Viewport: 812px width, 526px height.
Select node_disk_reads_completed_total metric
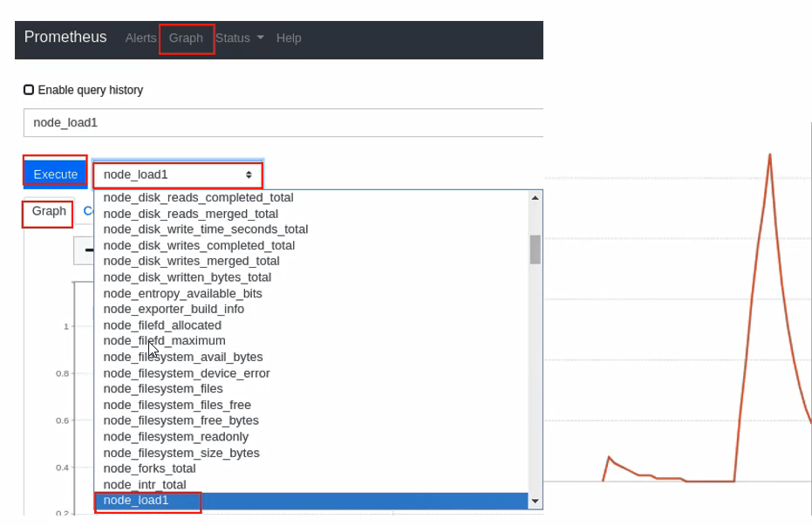point(310,198)
